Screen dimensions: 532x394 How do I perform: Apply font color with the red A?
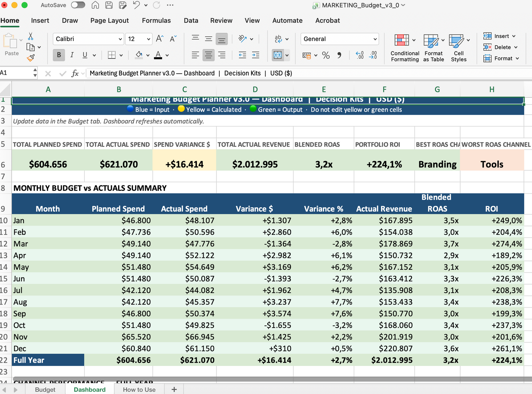pos(158,55)
